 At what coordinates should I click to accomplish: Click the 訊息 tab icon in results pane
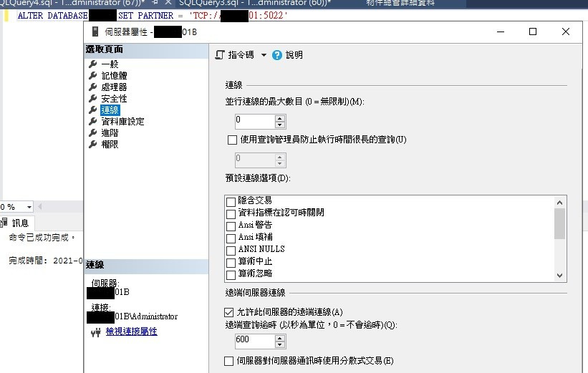[4, 223]
